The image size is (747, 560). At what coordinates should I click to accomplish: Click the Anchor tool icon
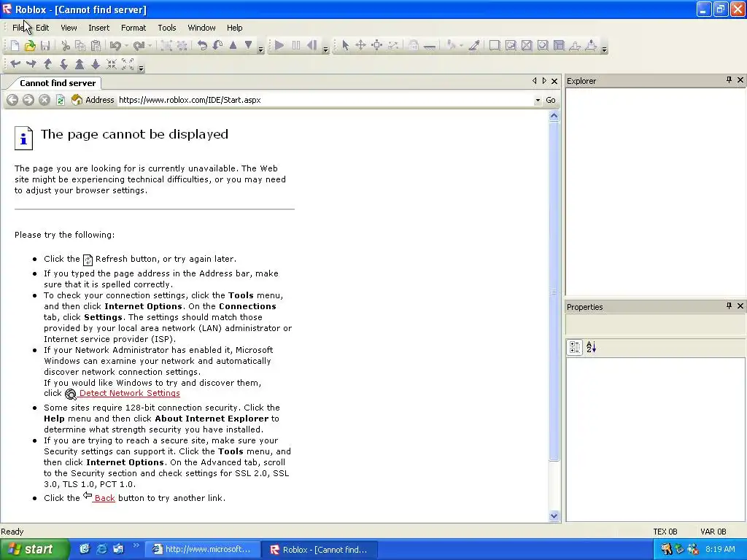click(x=429, y=46)
